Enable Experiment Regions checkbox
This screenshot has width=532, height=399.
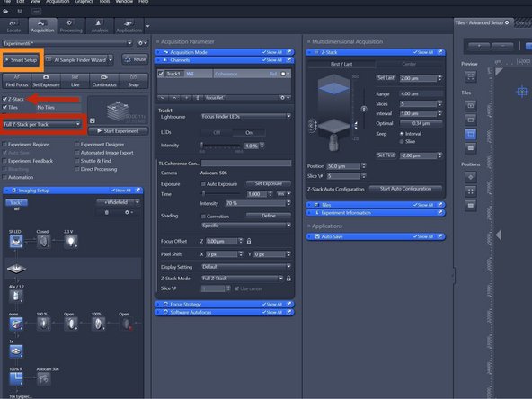tap(4, 144)
